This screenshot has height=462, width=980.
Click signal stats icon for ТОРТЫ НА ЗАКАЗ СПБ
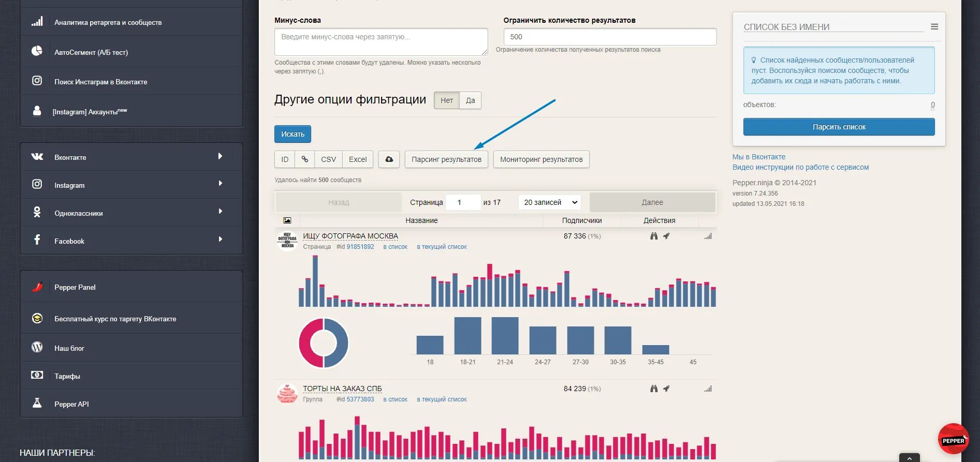click(708, 389)
